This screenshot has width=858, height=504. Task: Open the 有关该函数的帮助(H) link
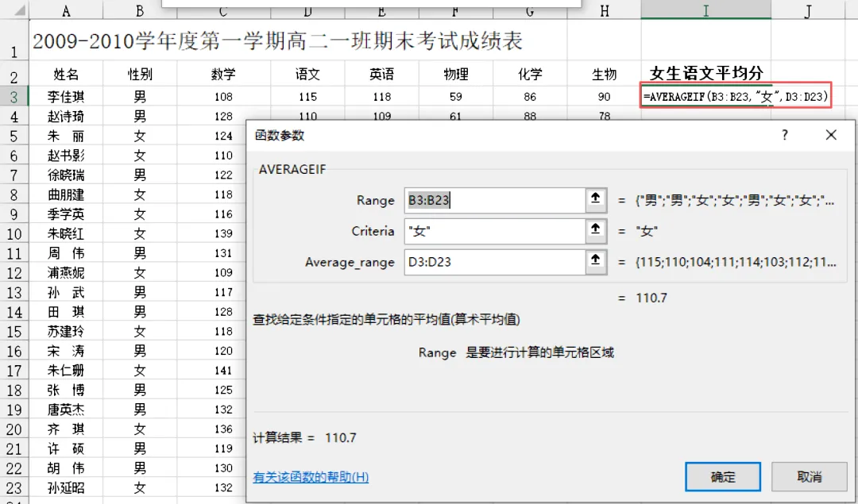point(311,477)
